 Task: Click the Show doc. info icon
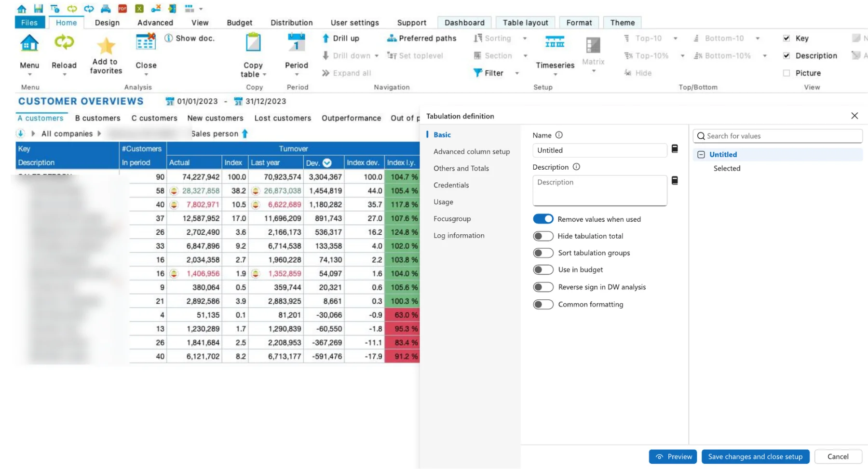pos(168,38)
